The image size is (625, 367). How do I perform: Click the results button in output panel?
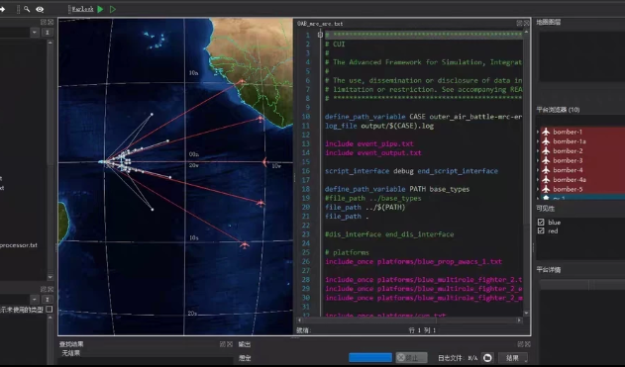[x=512, y=358]
